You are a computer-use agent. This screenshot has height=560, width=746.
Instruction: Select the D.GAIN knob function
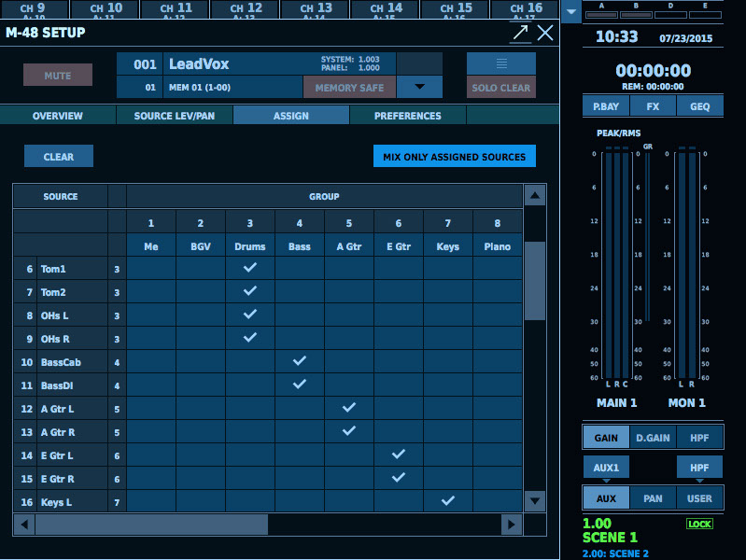click(x=653, y=438)
